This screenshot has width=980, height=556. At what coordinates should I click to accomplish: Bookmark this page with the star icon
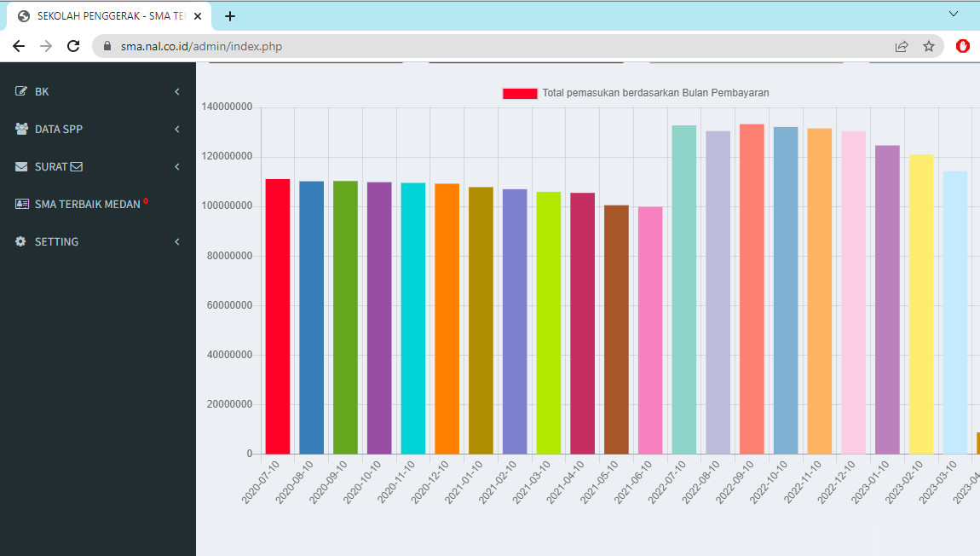[x=929, y=46]
